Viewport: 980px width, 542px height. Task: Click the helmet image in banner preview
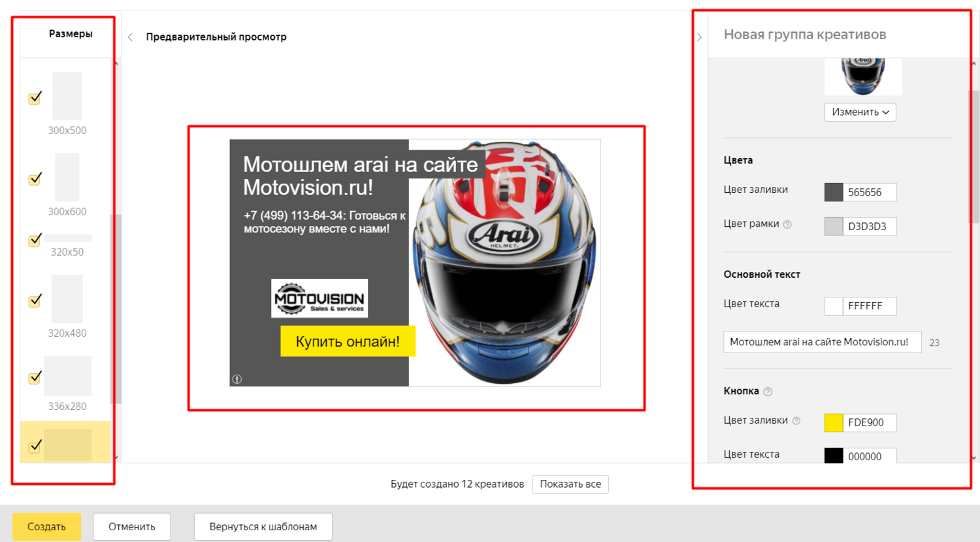coord(504,263)
